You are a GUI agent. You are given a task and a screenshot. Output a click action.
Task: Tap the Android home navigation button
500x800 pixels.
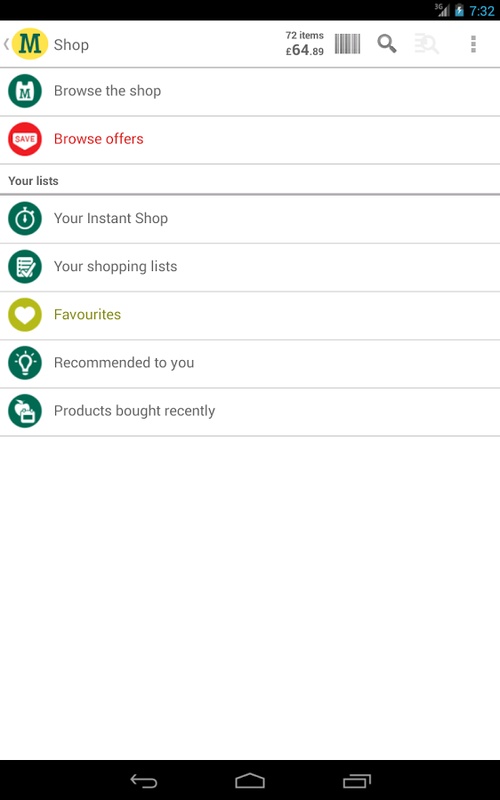pos(249,781)
